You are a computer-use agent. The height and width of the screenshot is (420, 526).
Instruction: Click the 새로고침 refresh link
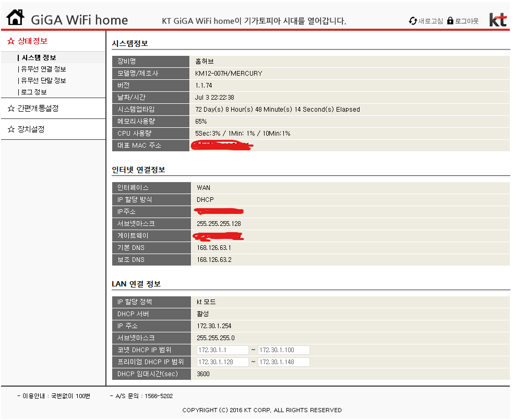click(x=431, y=21)
